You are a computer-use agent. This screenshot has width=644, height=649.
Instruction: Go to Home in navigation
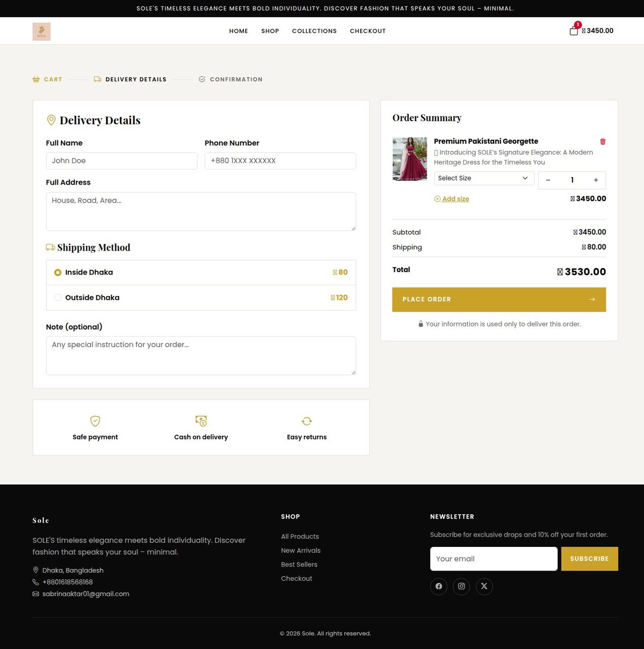(238, 31)
